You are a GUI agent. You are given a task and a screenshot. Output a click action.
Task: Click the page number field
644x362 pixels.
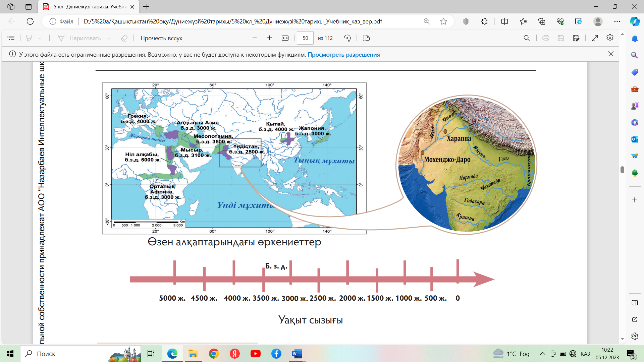[x=305, y=38]
